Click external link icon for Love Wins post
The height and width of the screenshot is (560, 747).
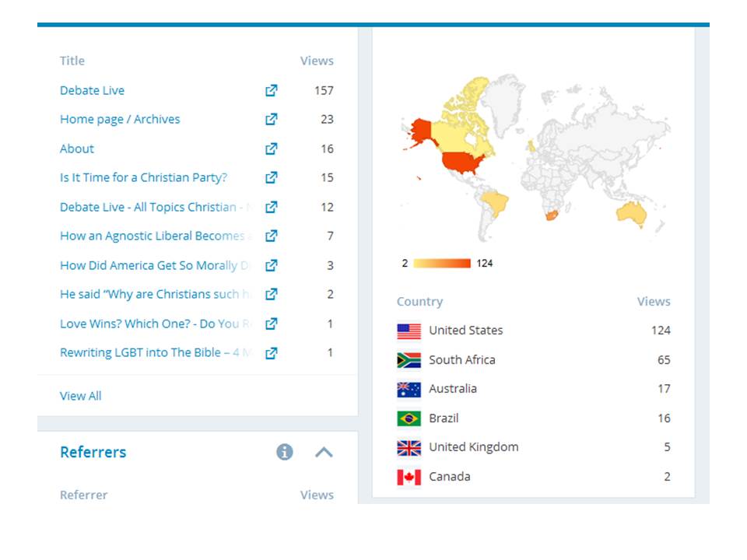tap(271, 324)
